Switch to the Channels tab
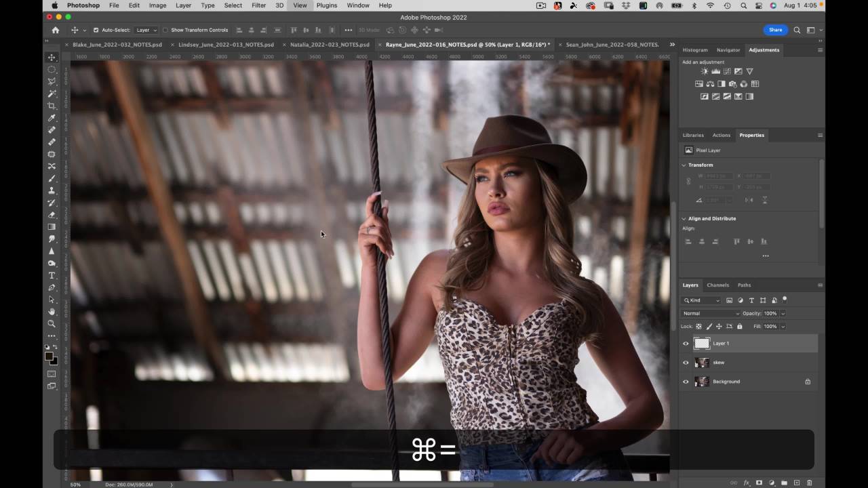 coord(717,285)
